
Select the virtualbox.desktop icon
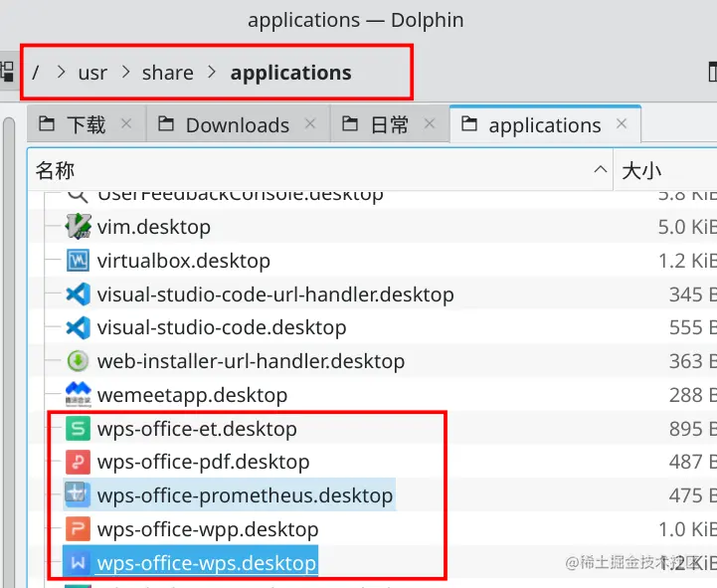[79, 261]
